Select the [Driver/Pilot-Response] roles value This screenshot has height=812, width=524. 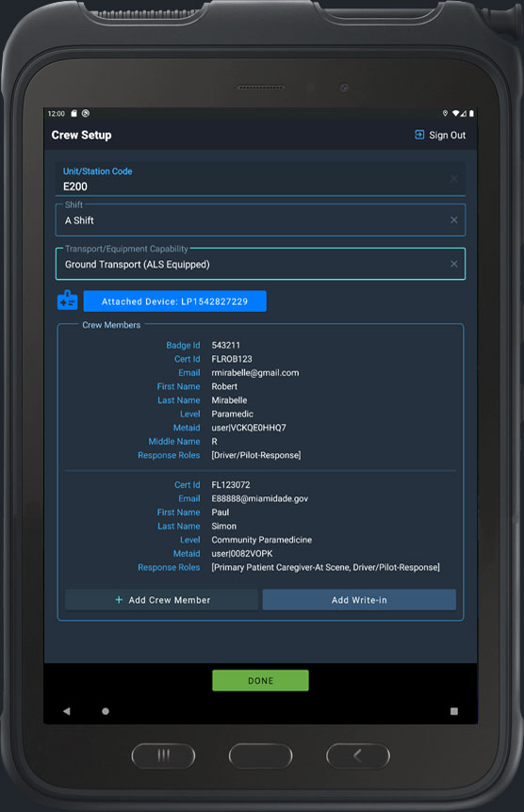(x=256, y=455)
